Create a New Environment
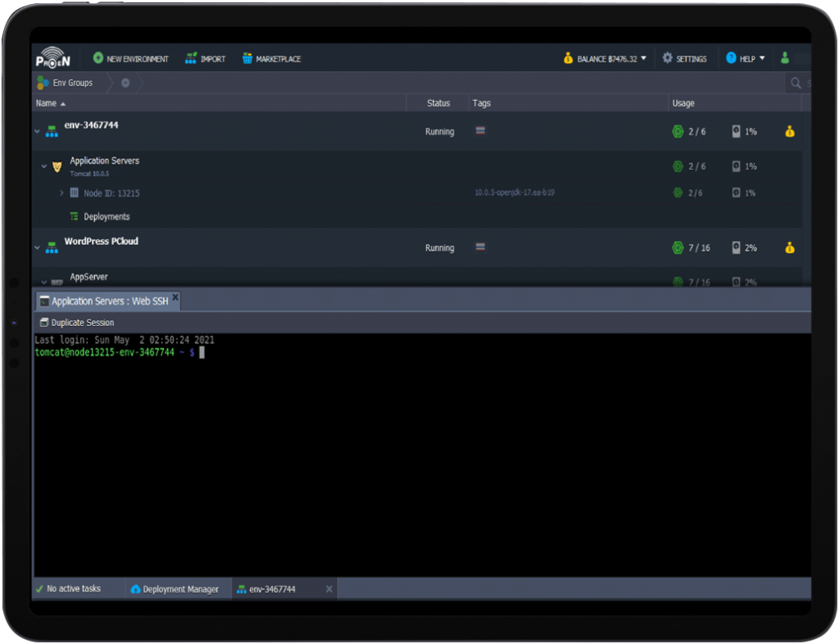Screen dimensions: 839x644 tap(130, 59)
